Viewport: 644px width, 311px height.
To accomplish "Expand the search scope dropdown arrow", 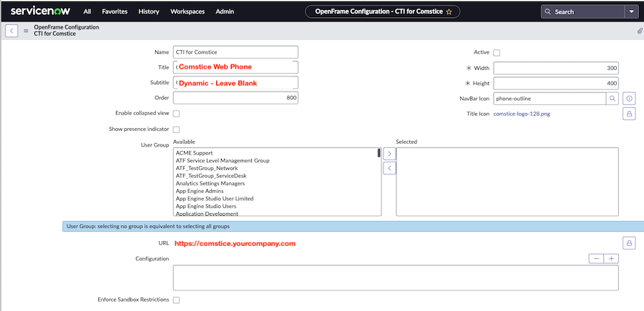I will (630, 12).
